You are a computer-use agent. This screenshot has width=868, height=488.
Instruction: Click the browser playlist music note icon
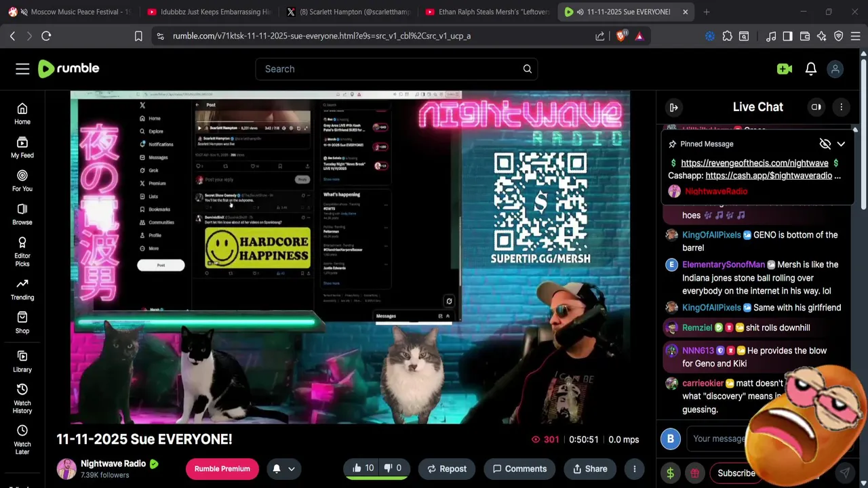[x=771, y=36]
